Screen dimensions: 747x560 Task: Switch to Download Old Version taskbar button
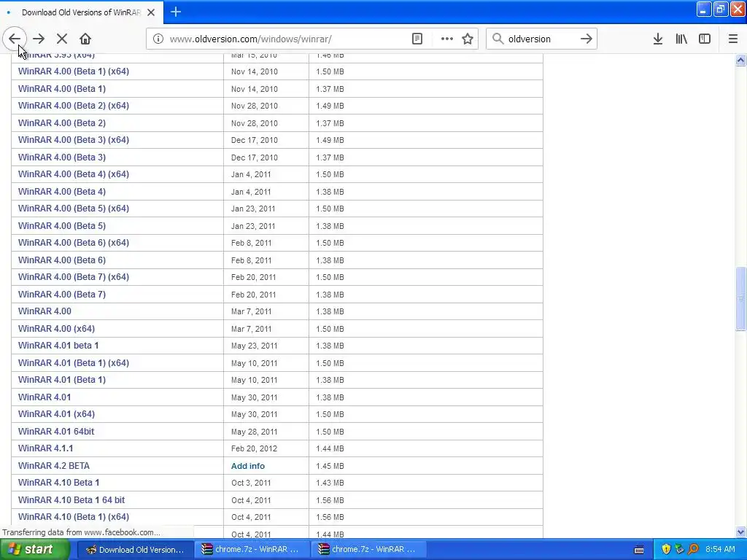tap(135, 550)
